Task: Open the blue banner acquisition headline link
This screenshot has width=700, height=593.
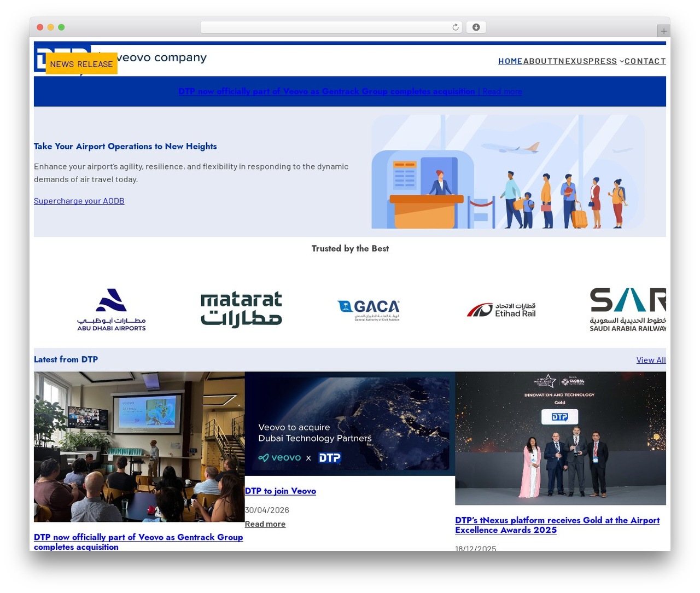Action: point(326,91)
